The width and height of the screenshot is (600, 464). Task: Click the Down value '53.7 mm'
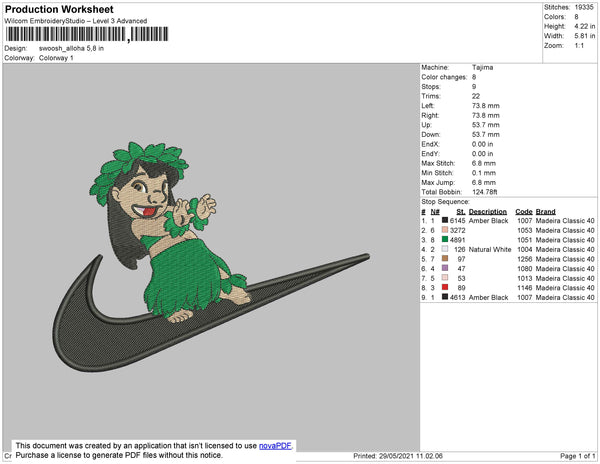486,135
